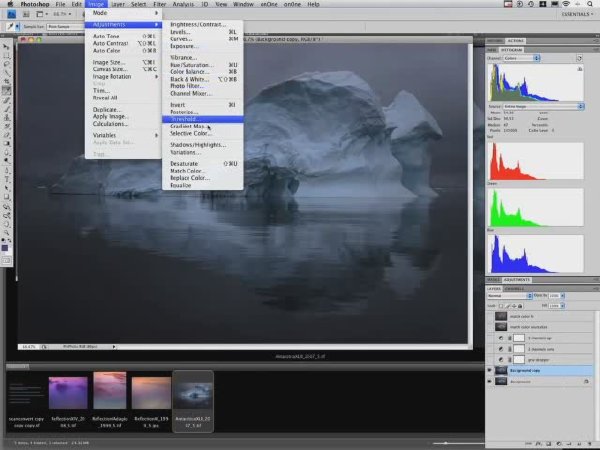Toggle lock position in Layers panel
Viewport: 600px width, 450px height.
[x=514, y=306]
